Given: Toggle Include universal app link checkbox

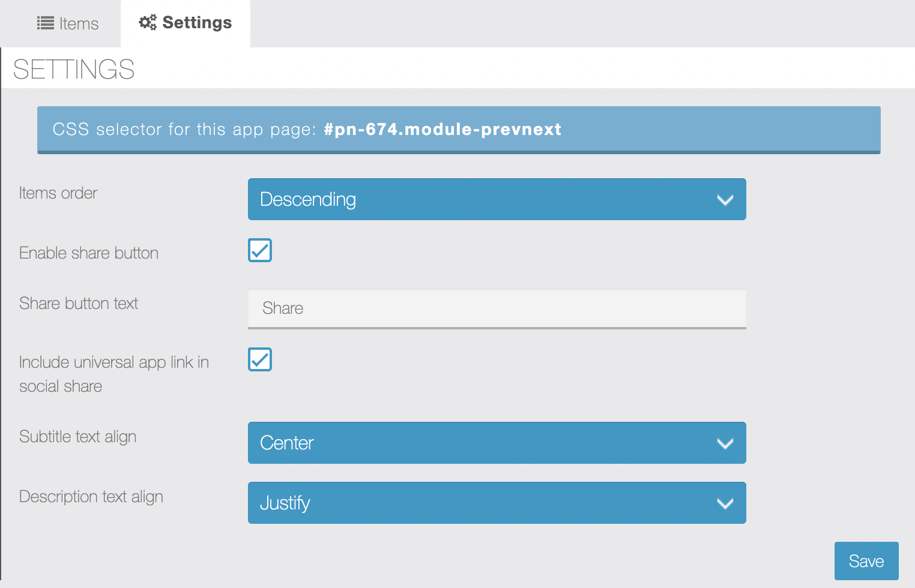Looking at the screenshot, I should (260, 359).
